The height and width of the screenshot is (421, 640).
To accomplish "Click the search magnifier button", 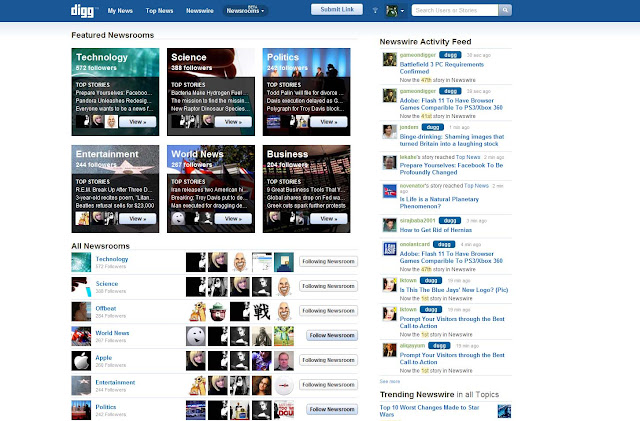I will point(505,10).
